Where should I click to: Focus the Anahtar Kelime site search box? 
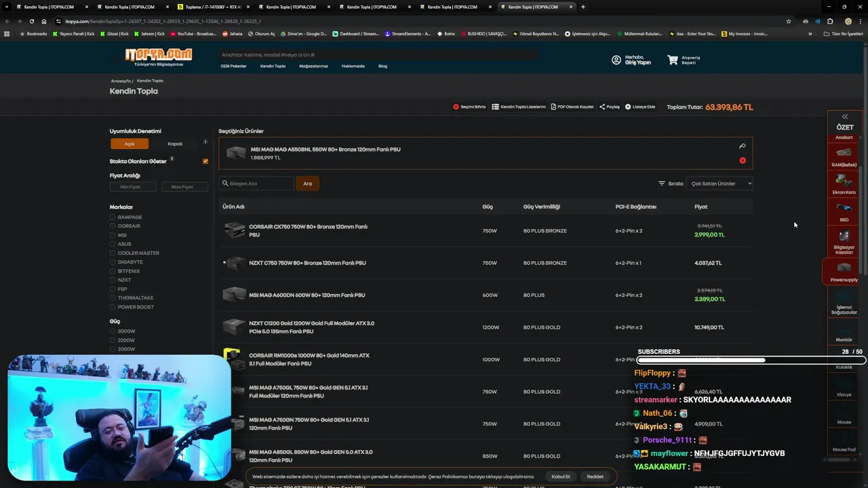pyautogui.click(x=380, y=54)
